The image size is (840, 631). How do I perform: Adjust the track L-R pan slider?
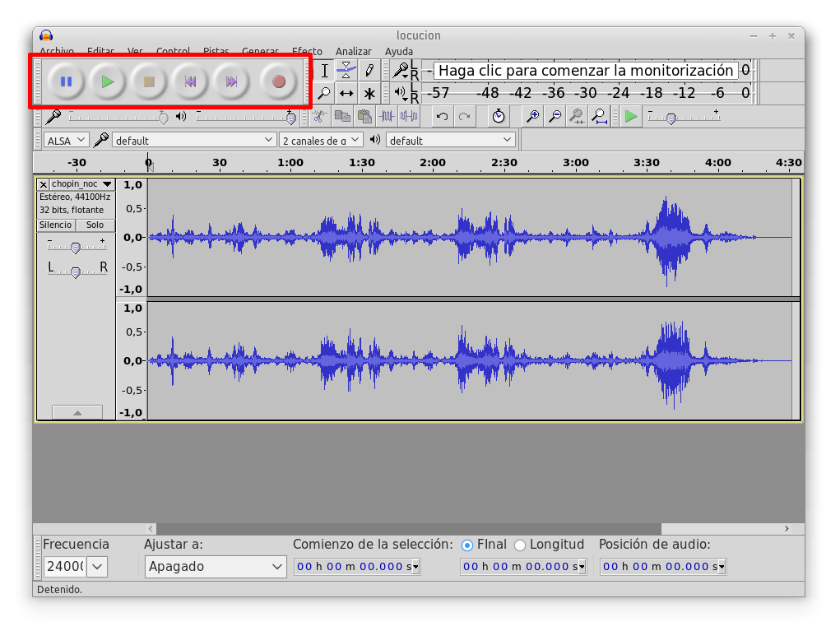point(76,271)
